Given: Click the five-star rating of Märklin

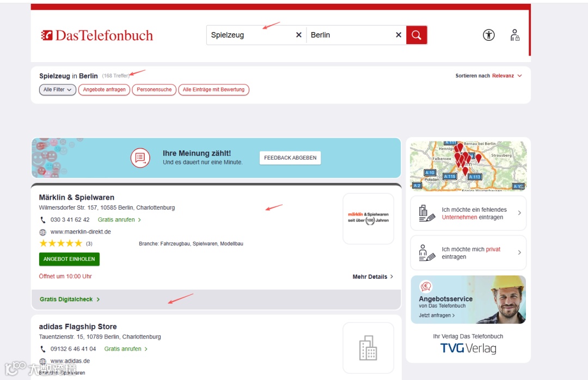Looking at the screenshot, I should click(61, 243).
